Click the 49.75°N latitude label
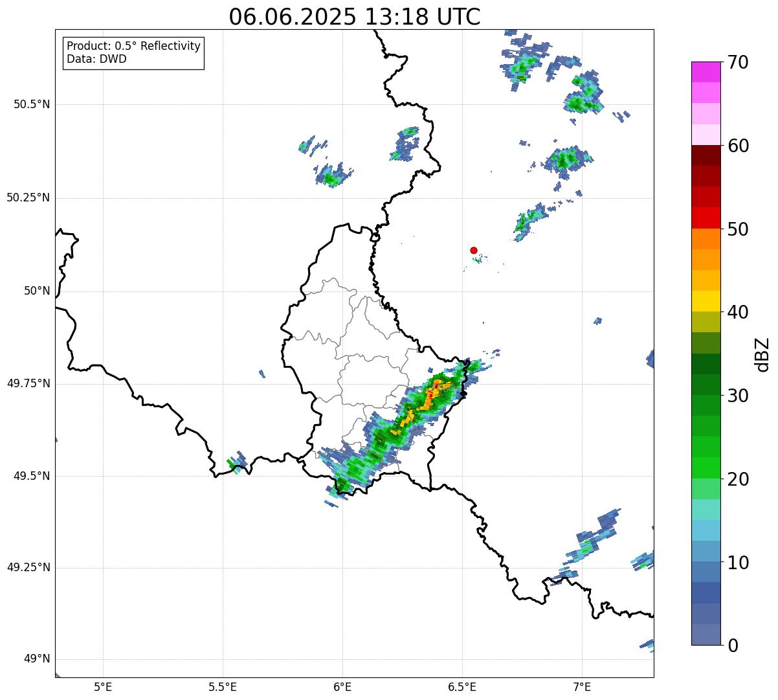 [x=28, y=383]
